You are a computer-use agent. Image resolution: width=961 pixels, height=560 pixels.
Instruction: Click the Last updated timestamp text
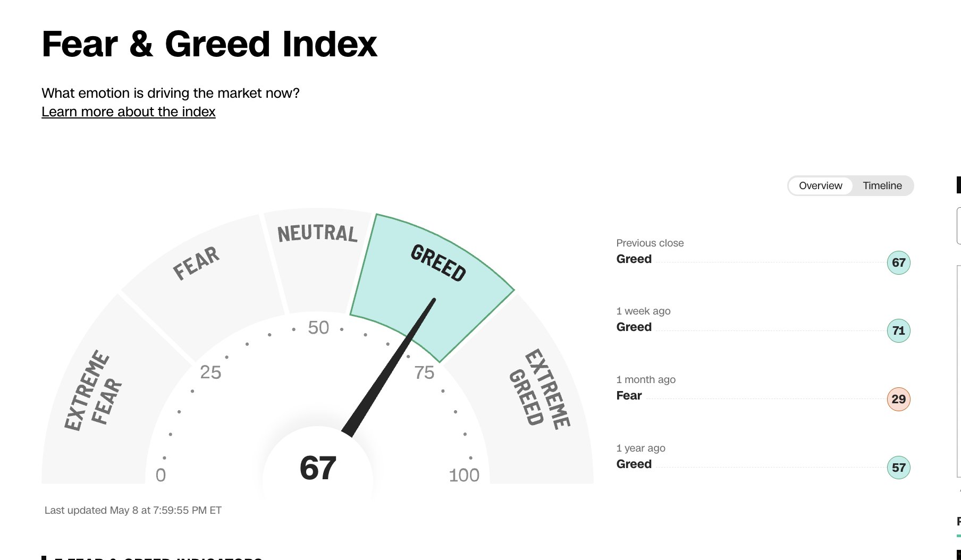coord(133,510)
